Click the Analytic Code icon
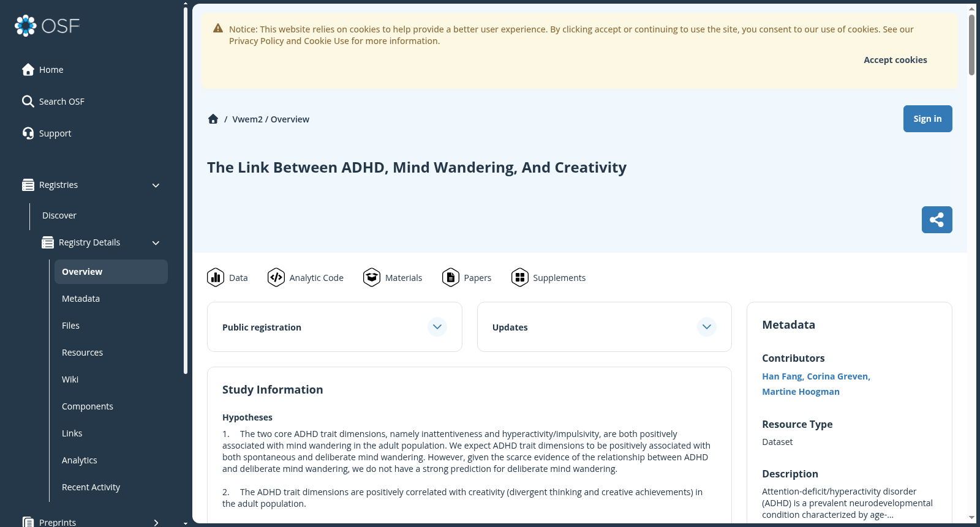Image resolution: width=980 pixels, height=527 pixels. [276, 278]
